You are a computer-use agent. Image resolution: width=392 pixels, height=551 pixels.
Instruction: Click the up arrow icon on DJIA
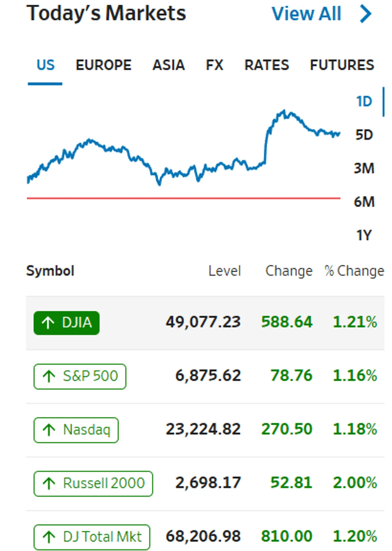click(48, 323)
